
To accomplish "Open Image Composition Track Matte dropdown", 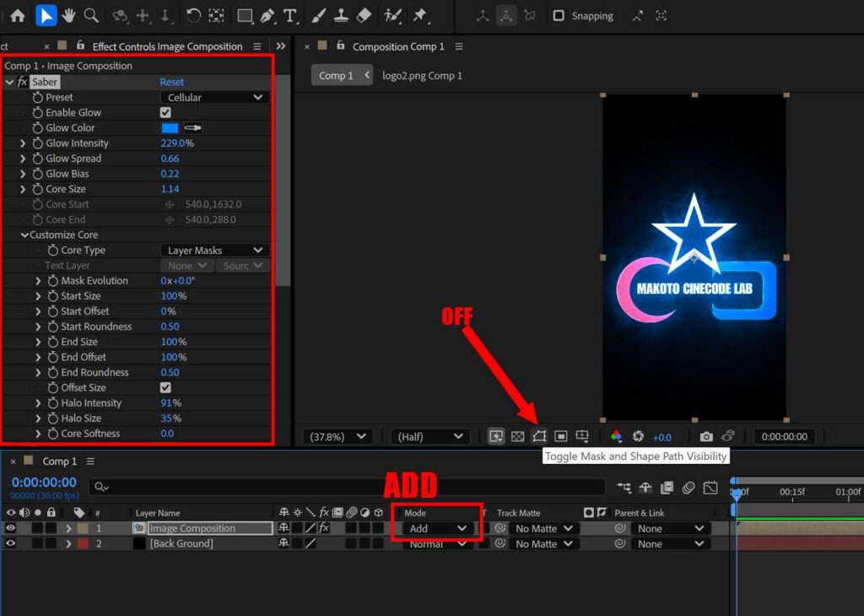I will pyautogui.click(x=543, y=528).
